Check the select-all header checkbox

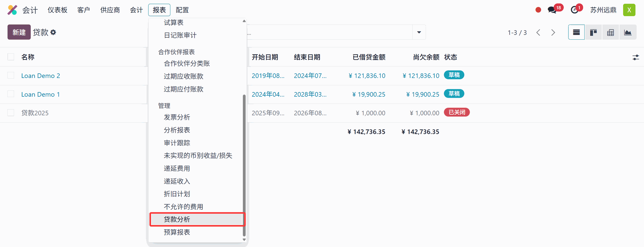point(11,57)
